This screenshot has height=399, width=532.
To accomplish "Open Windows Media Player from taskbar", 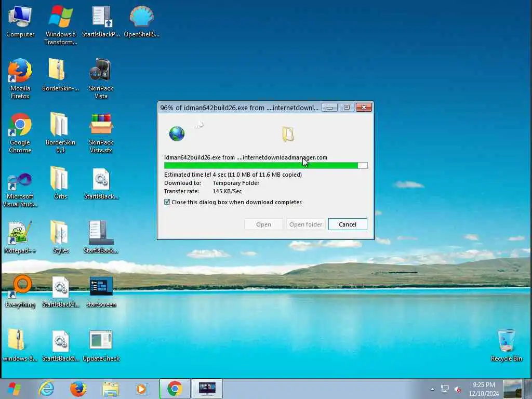I will click(141, 389).
